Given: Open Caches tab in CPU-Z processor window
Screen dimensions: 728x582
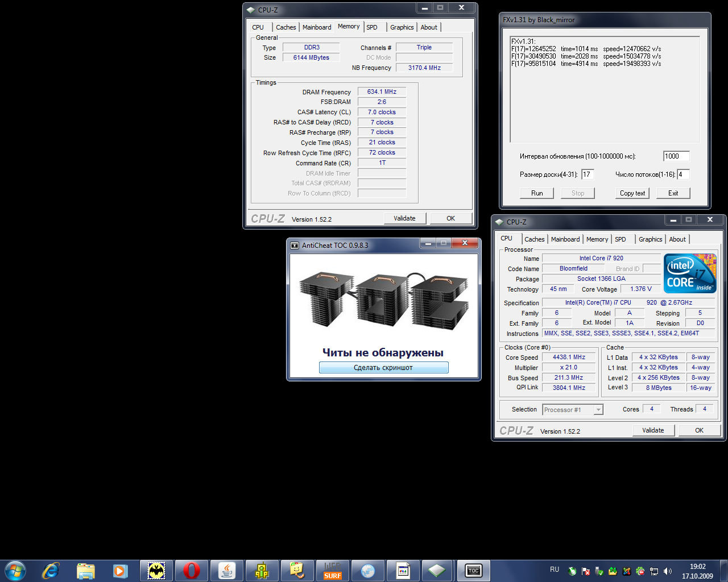Looking at the screenshot, I should pyautogui.click(x=535, y=239).
